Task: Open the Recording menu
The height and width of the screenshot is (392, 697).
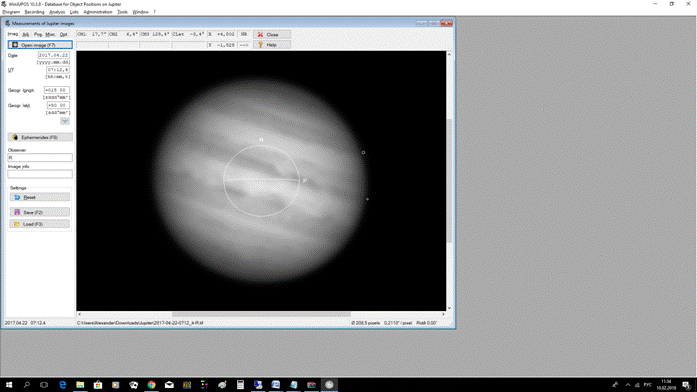Action: tap(34, 12)
